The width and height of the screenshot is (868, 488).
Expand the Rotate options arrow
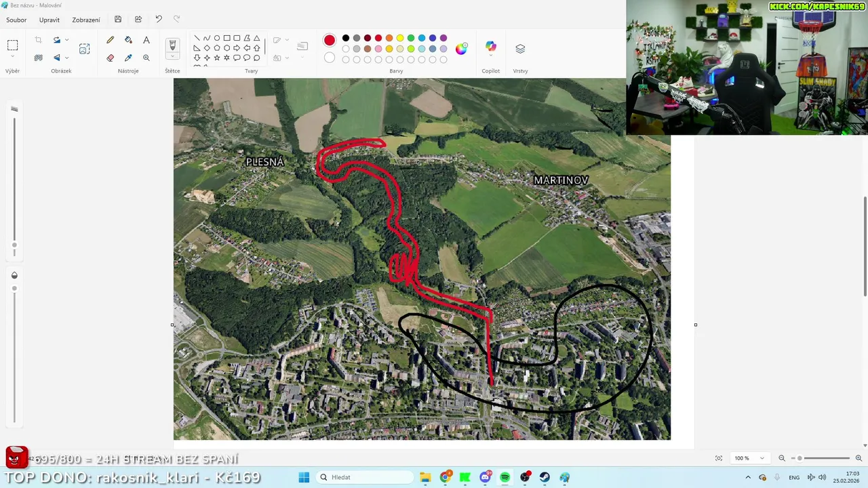click(66, 40)
